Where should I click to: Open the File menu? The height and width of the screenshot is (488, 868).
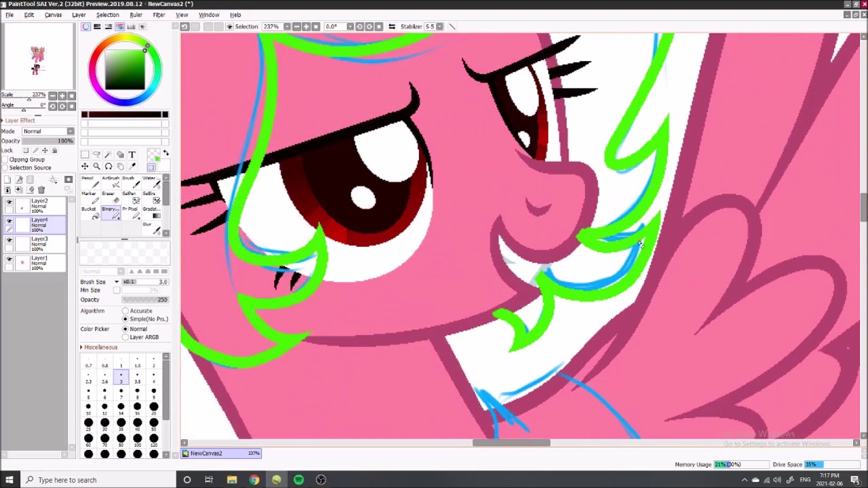9,15
